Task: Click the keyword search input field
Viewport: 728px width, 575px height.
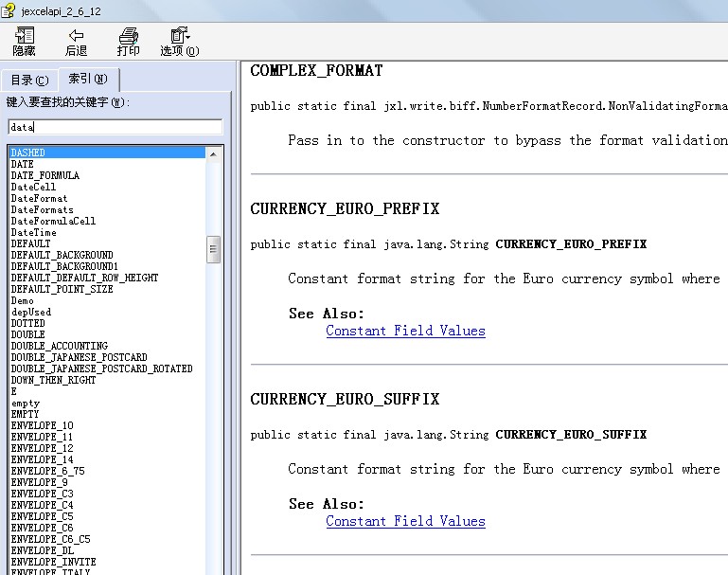Action: 115,127
